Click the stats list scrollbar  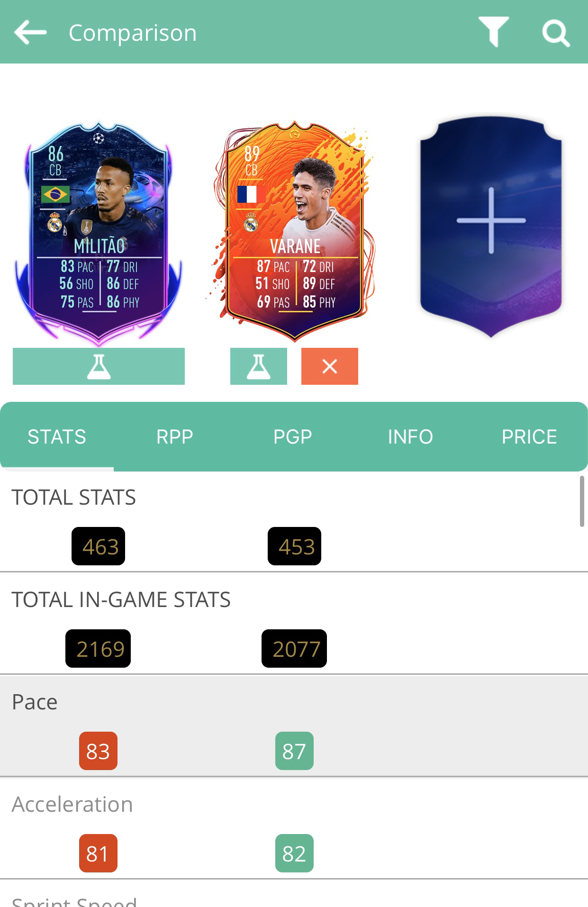pyautogui.click(x=582, y=501)
